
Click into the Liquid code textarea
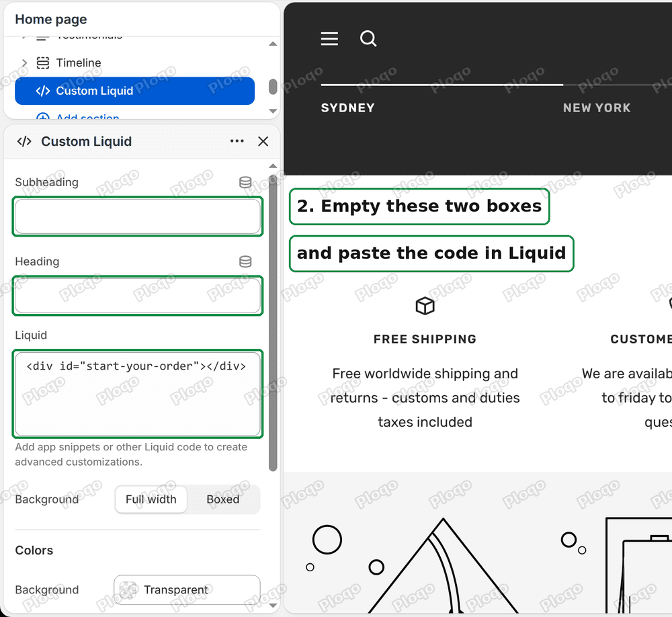pyautogui.click(x=138, y=394)
